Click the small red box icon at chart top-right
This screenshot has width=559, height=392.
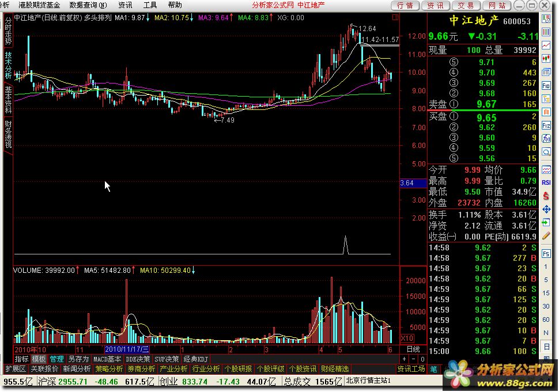[395, 17]
